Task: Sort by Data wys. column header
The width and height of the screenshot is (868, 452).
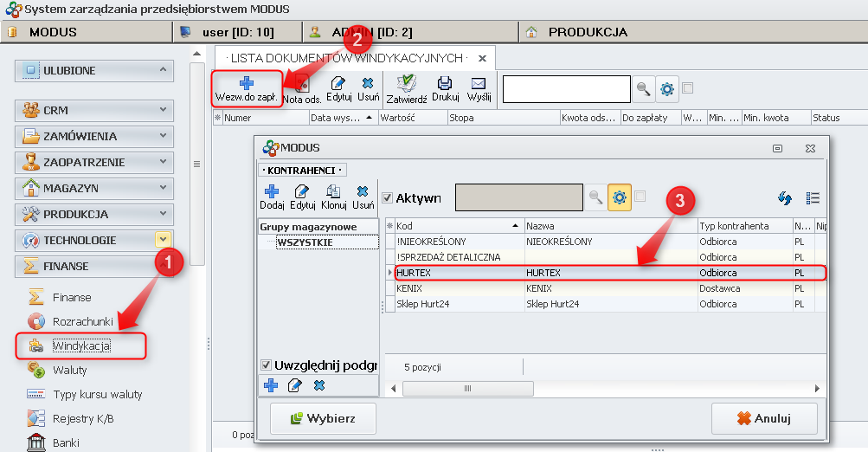Action: (344, 118)
